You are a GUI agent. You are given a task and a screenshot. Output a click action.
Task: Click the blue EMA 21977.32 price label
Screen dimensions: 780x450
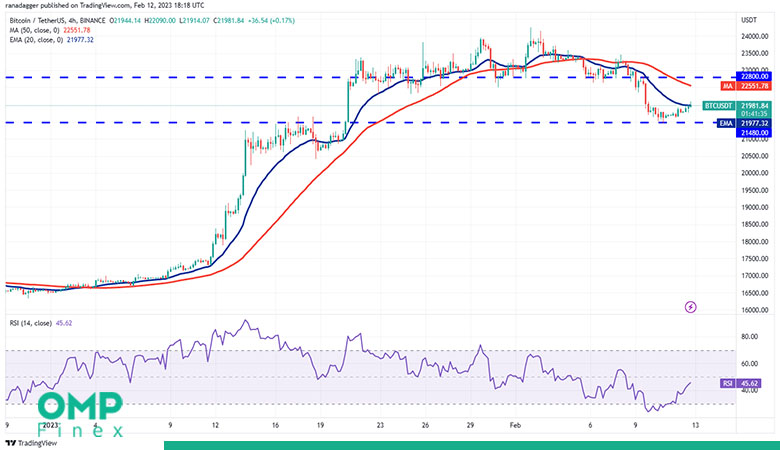click(x=744, y=123)
